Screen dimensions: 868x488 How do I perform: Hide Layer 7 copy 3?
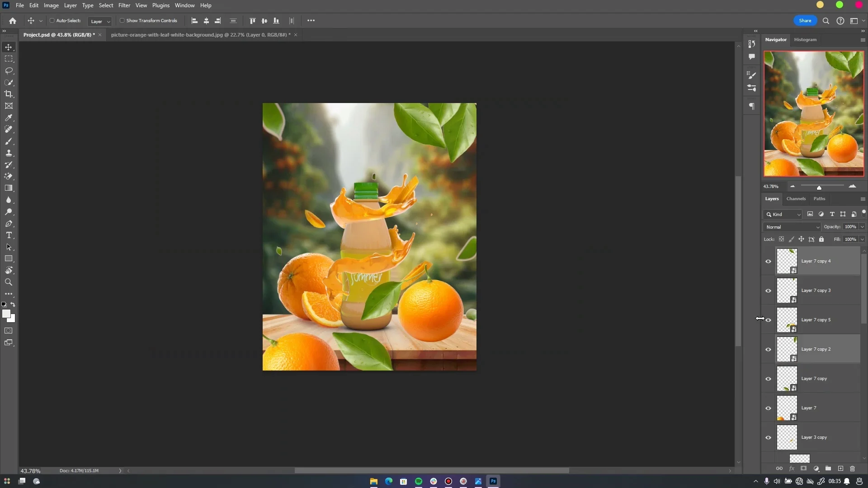[768, 291]
